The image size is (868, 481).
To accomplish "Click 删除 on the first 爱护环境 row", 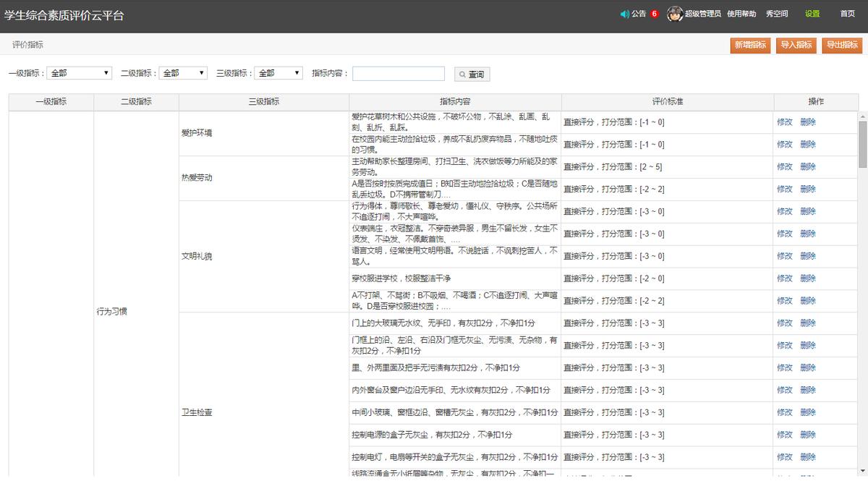I will click(807, 122).
